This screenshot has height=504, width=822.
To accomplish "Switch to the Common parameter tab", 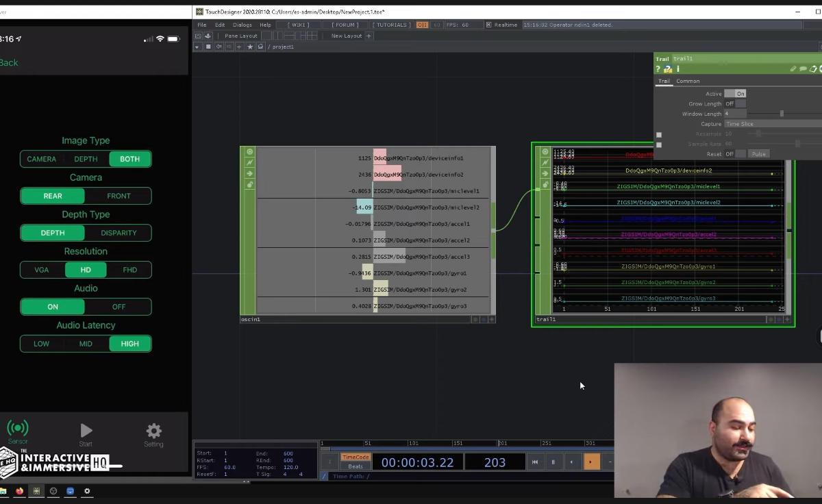I will 688,81.
